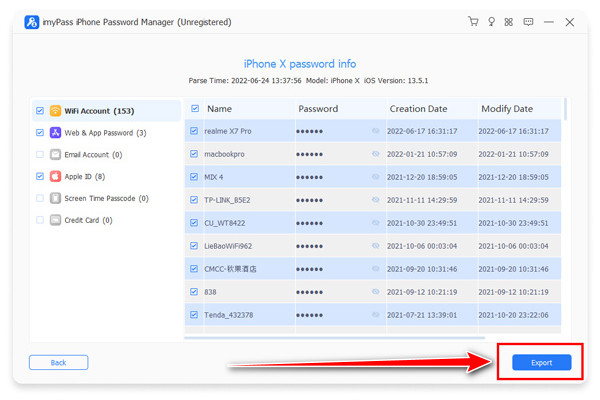Show the macbookpro password via eye icon
Screen dimensions: 600x400
tap(376, 154)
